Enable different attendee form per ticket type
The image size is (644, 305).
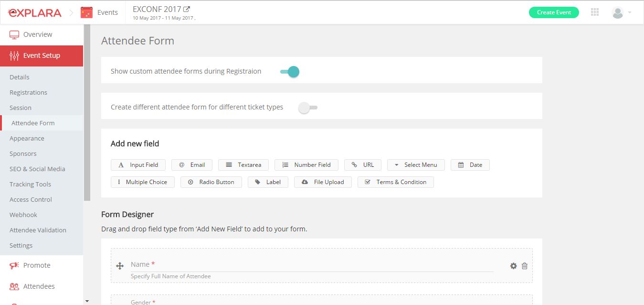pos(307,108)
